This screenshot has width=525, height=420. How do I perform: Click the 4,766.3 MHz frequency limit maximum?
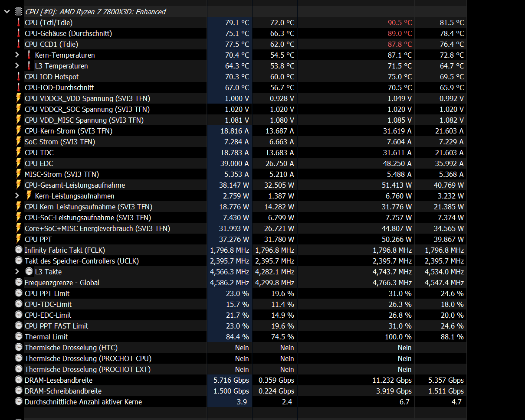(x=392, y=283)
